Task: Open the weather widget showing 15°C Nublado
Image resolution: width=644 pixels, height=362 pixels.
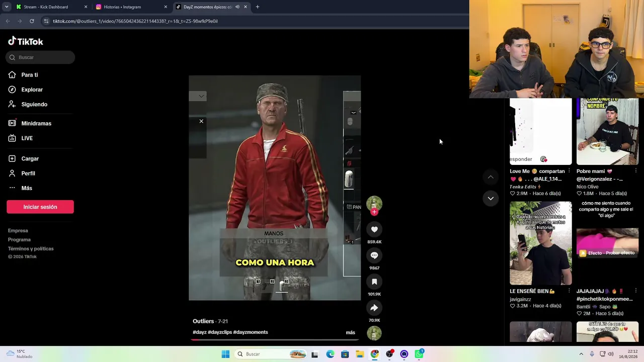Action: coord(19,354)
